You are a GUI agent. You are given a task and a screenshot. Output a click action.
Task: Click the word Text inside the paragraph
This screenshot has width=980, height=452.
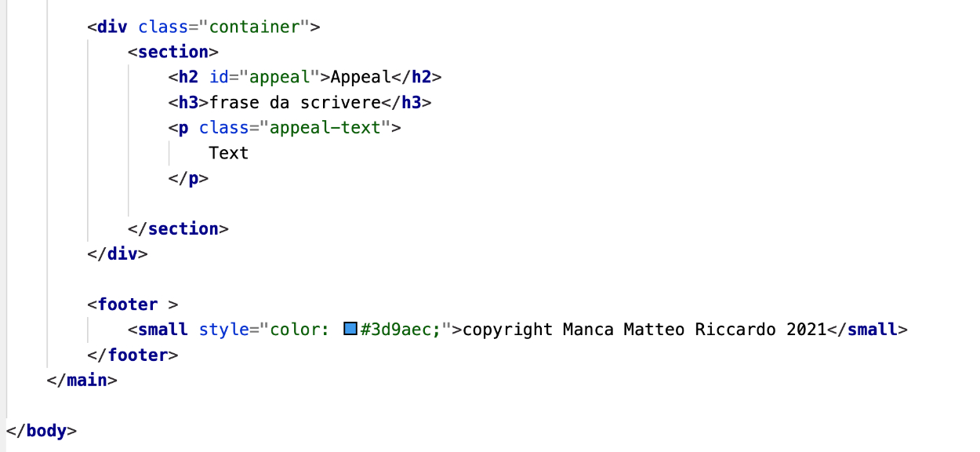(229, 153)
